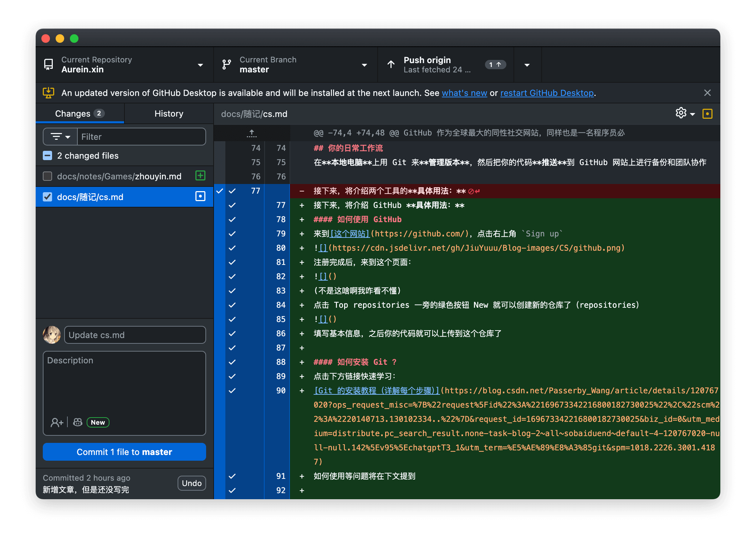Open diff settings gear icon

click(681, 113)
